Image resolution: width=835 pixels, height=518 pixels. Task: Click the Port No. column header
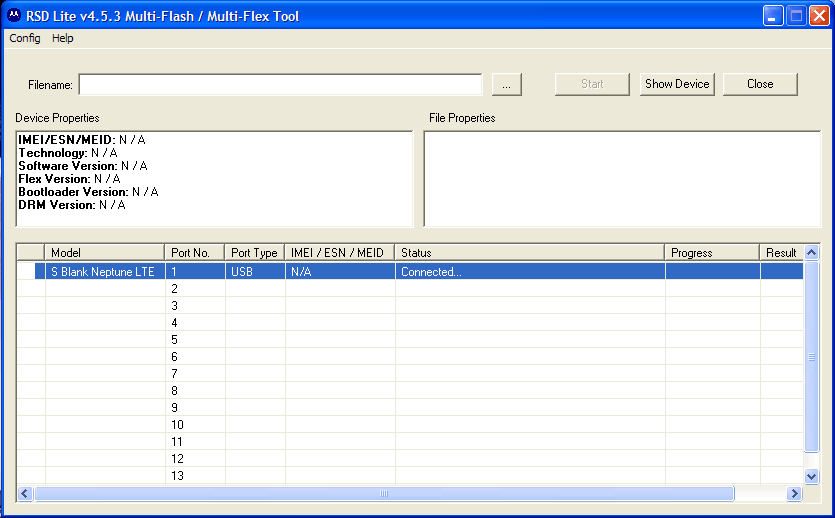click(195, 252)
